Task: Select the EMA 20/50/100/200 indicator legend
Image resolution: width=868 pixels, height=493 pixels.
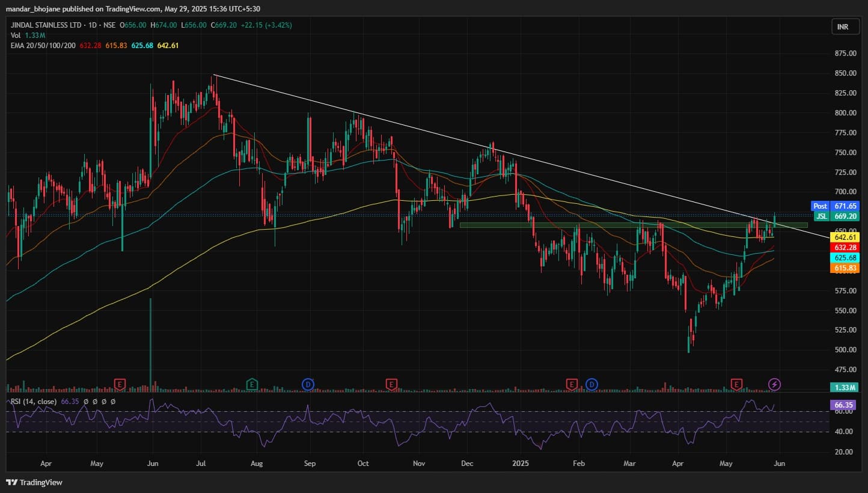Action: click(x=42, y=46)
